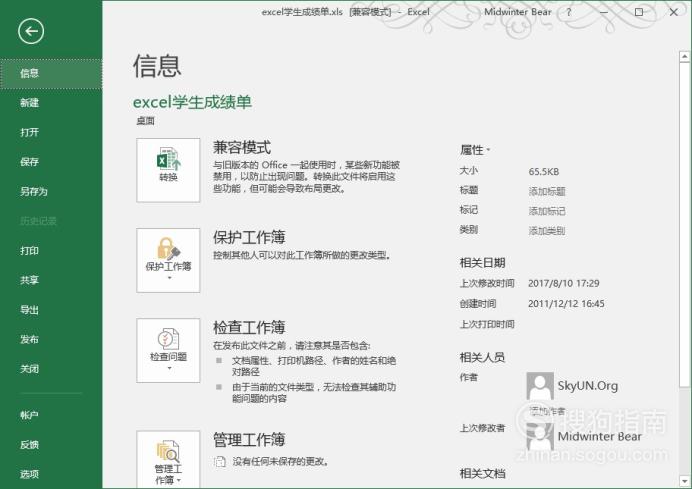Open the Protect Workbook (保护工作簿) button
Screen dimensions: 692x489
pos(168,260)
